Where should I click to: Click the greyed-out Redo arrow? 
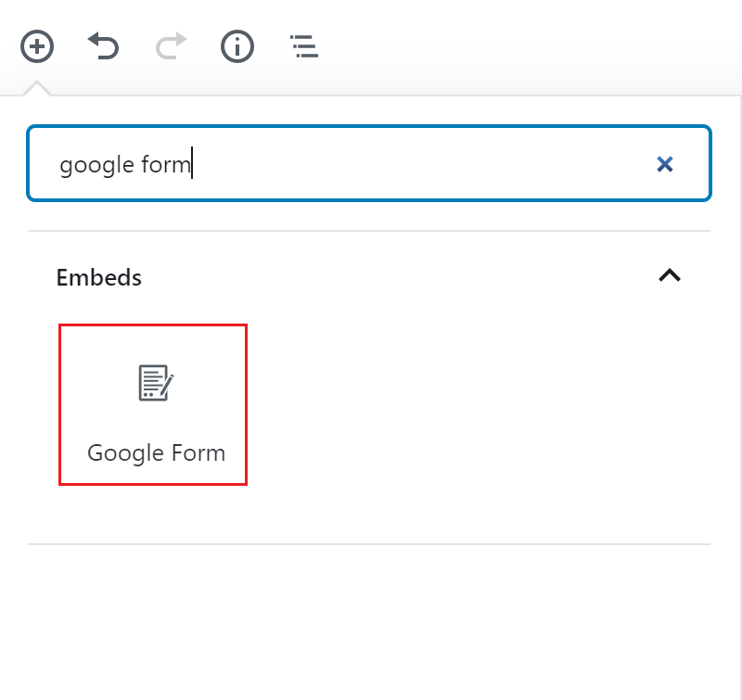pos(171,45)
